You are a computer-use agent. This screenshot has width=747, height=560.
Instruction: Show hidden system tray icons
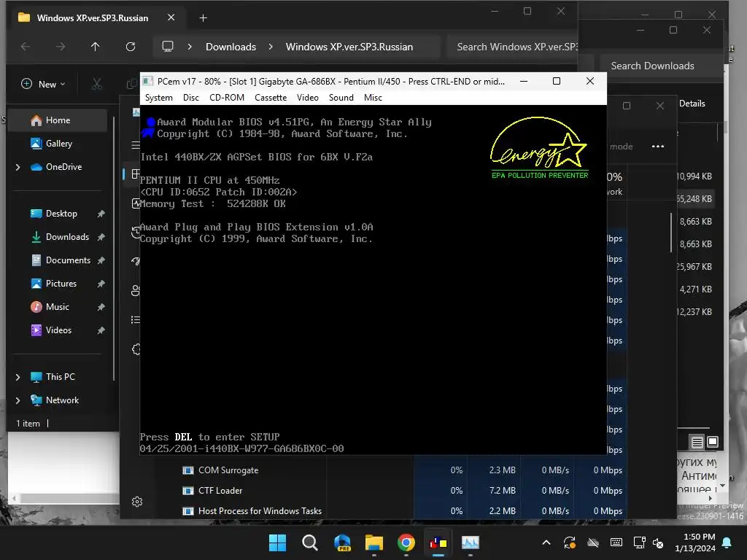coord(546,542)
